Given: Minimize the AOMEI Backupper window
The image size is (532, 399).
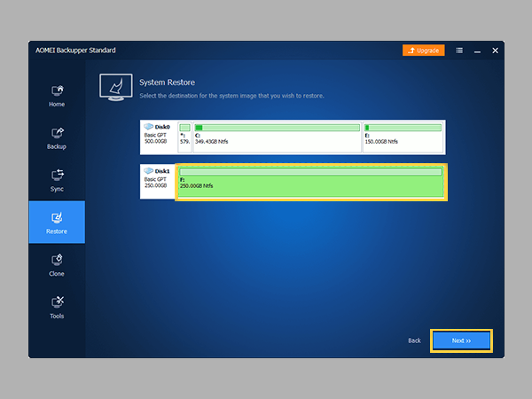Looking at the screenshot, I should [x=477, y=51].
